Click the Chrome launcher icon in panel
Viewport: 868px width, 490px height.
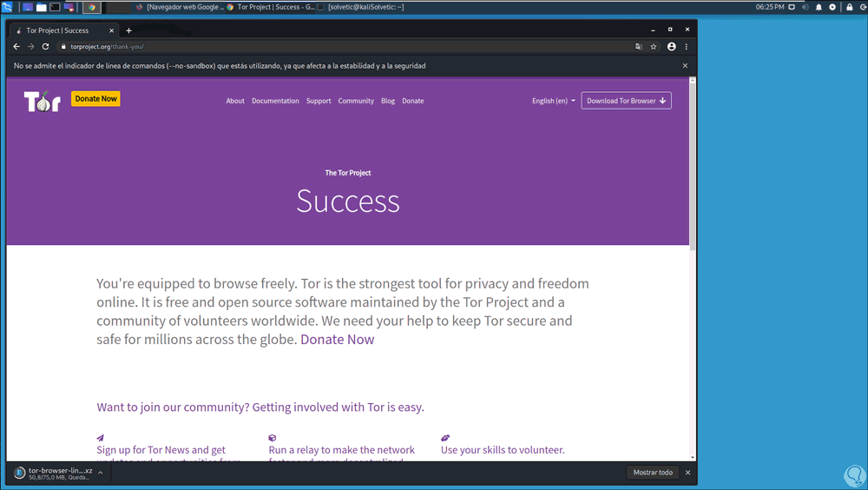coord(92,7)
